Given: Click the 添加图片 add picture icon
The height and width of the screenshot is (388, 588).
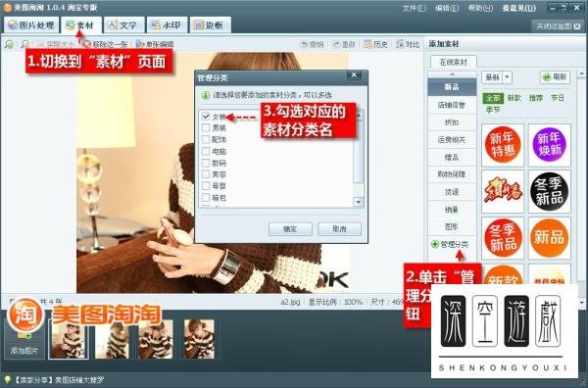Looking at the screenshot, I should click(x=24, y=338).
